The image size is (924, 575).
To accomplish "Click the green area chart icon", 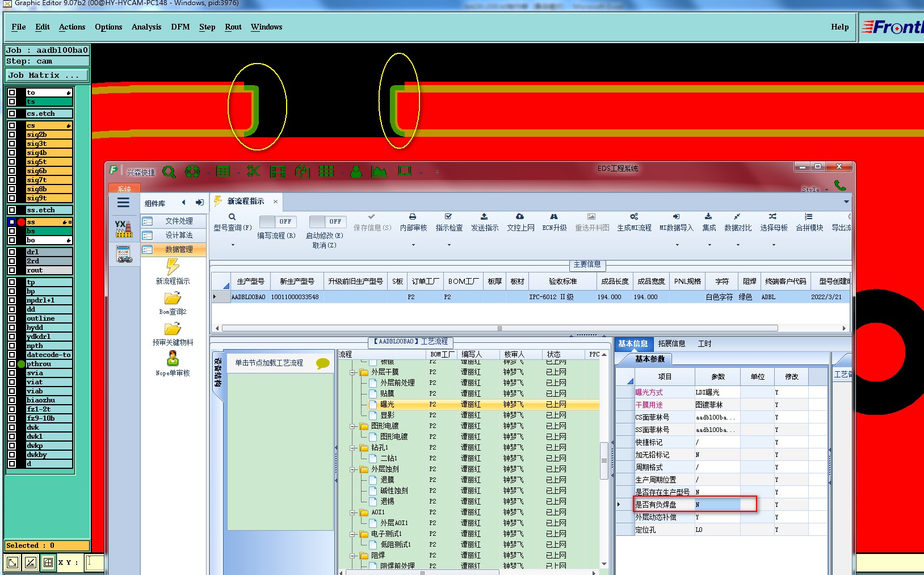I will pos(379,171).
